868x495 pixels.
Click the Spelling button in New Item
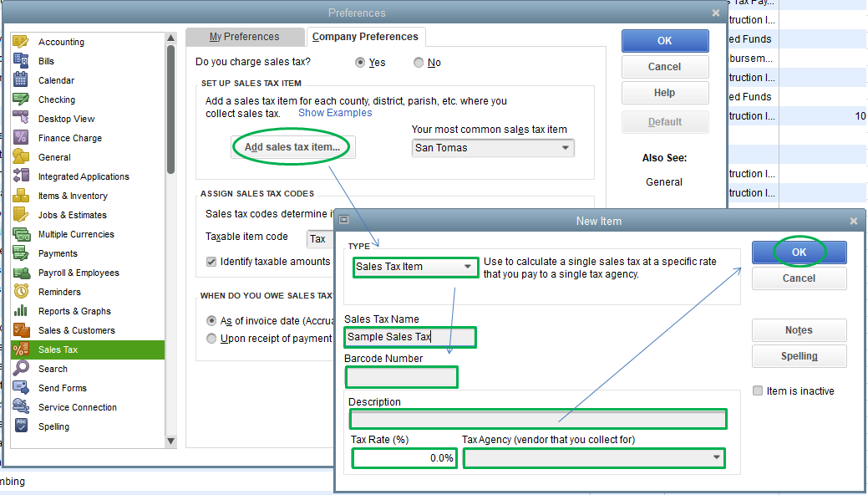(x=799, y=356)
